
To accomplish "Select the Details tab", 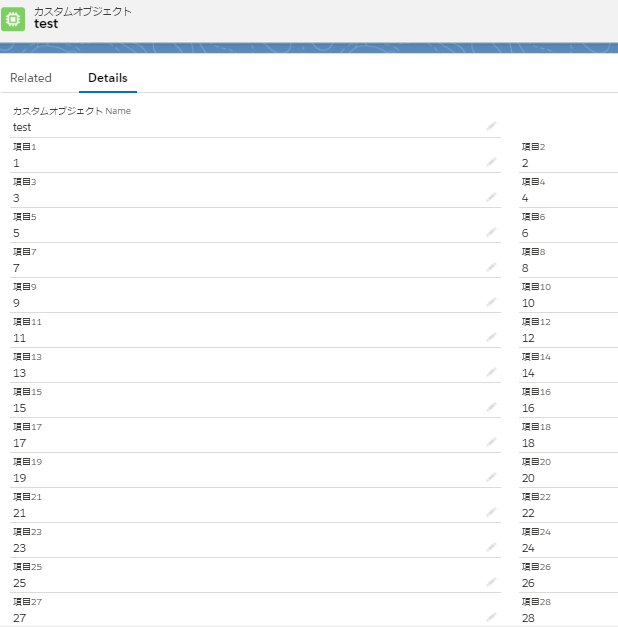I will tap(107, 78).
